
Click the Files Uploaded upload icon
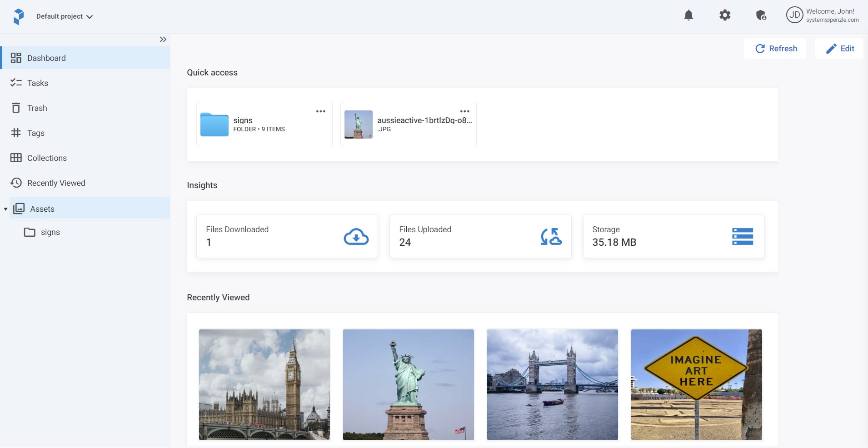551,236
